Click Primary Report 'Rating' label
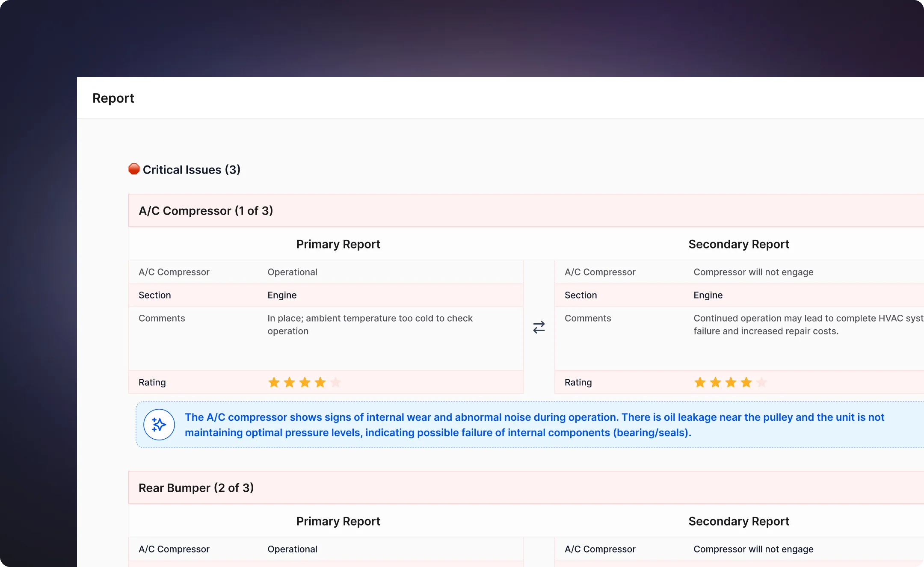The height and width of the screenshot is (567, 924). [x=152, y=382]
